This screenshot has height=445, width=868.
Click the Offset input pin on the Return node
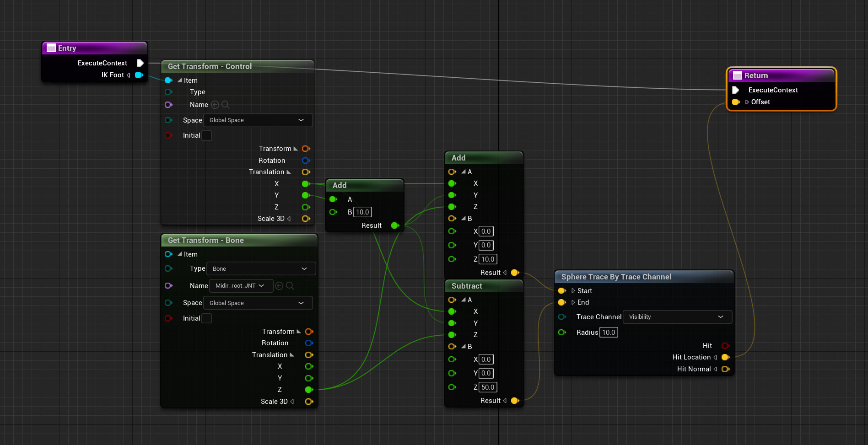736,102
